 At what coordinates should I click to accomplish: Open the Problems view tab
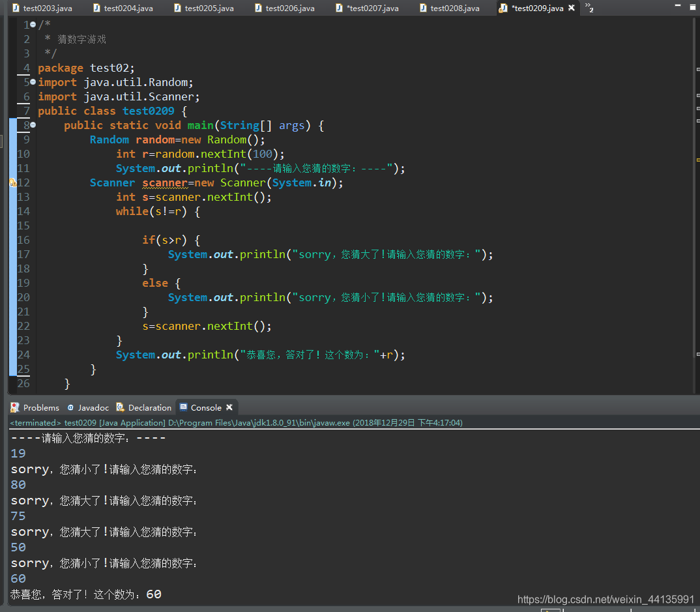pos(35,407)
